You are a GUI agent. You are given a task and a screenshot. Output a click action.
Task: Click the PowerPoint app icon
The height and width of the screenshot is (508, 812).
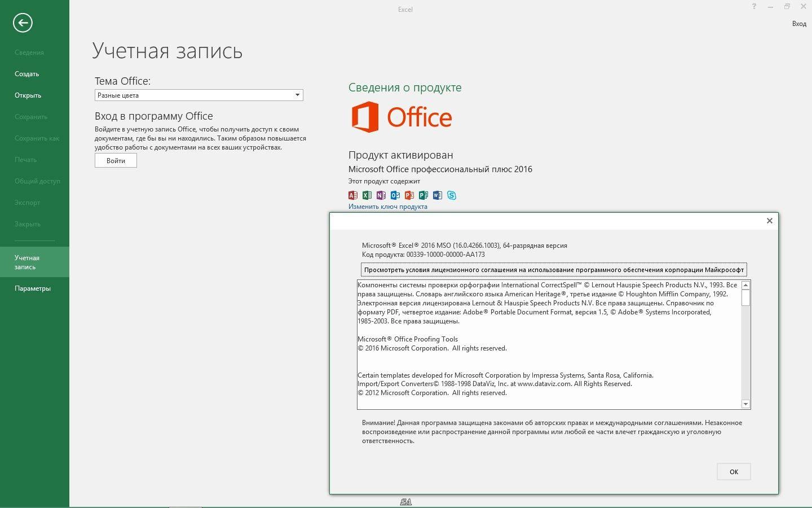tap(409, 195)
